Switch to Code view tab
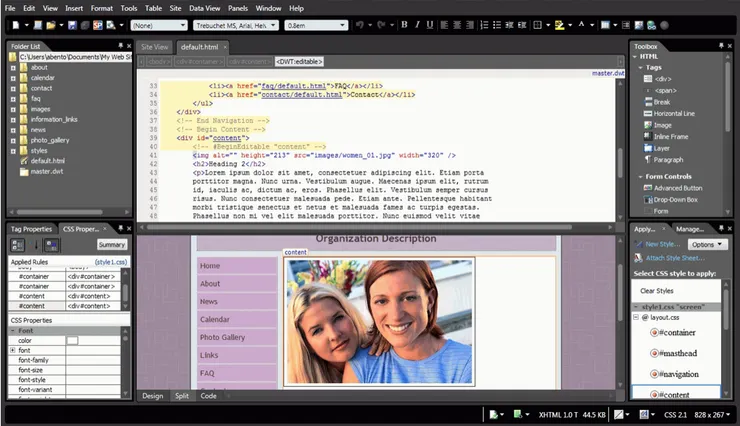Screen dimensions: 740x426 click(x=208, y=396)
